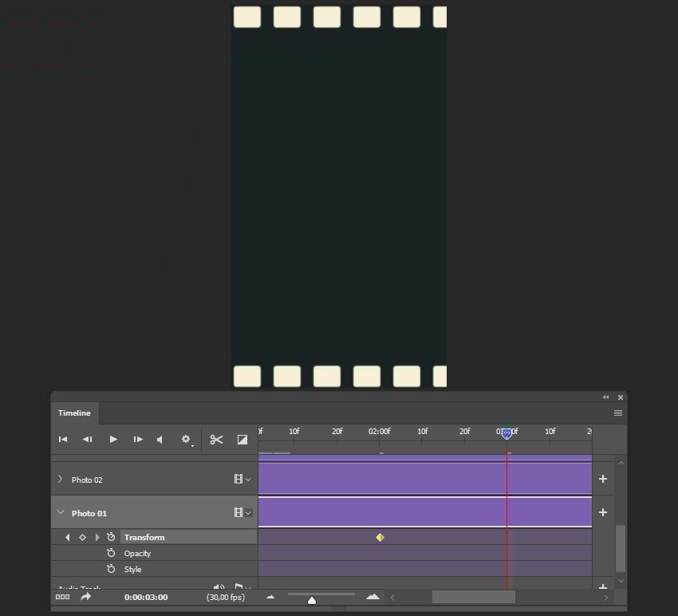Screen dimensions: 678x616
Task: Click the transition icon in the toolbar
Action: point(242,439)
